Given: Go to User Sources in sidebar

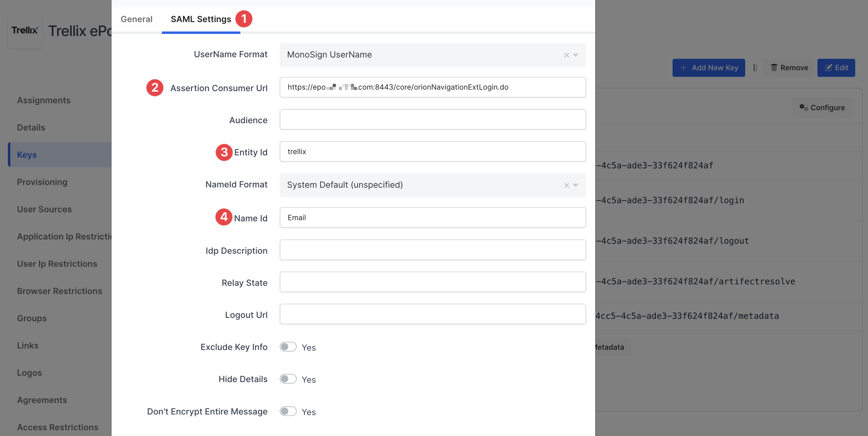Looking at the screenshot, I should pyautogui.click(x=44, y=209).
